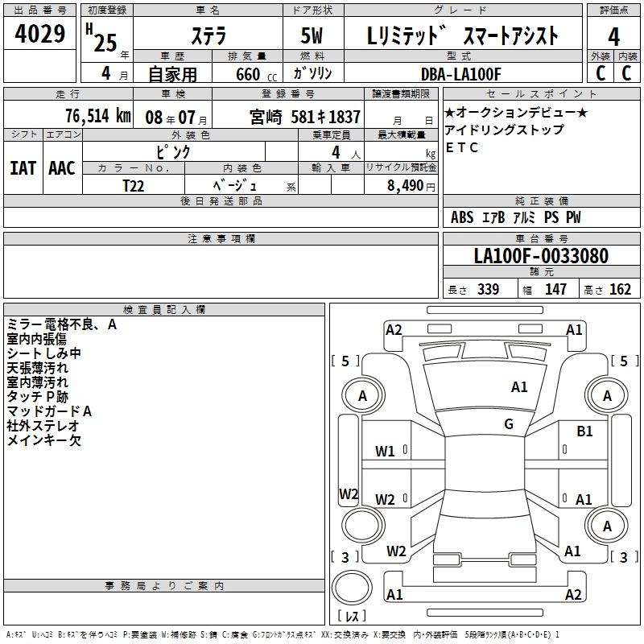Click the shift type IAT
Screen dimensions: 644x644
tap(23, 168)
